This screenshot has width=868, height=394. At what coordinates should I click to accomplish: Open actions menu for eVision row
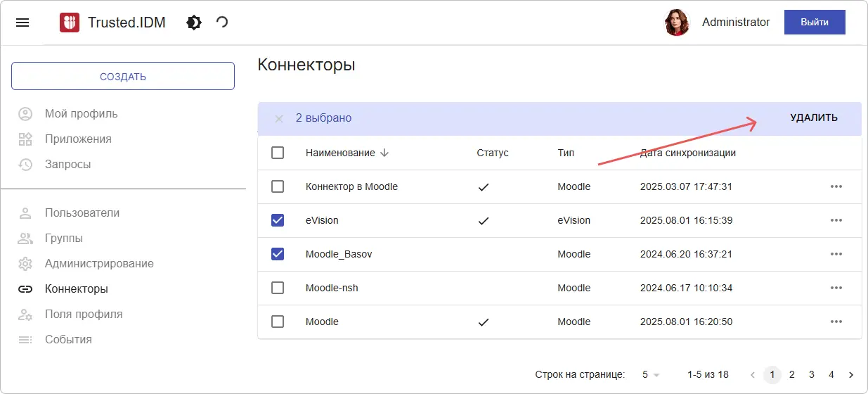836,220
